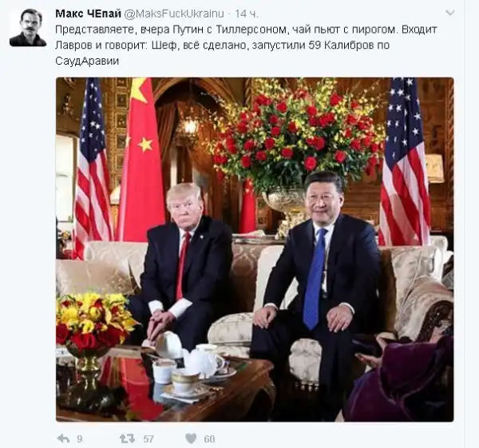Click the first line starting with 'Представляете'

tap(246, 30)
